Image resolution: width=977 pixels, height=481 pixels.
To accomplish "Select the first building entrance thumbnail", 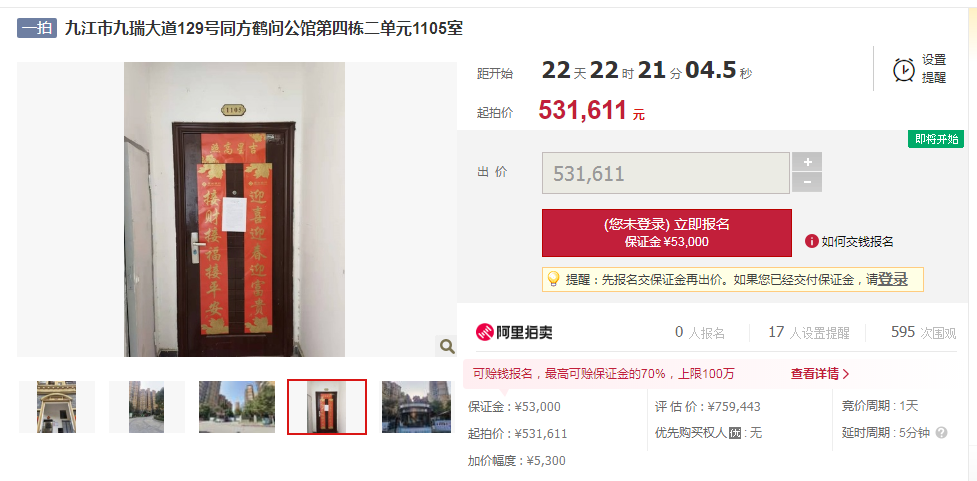I will point(57,407).
